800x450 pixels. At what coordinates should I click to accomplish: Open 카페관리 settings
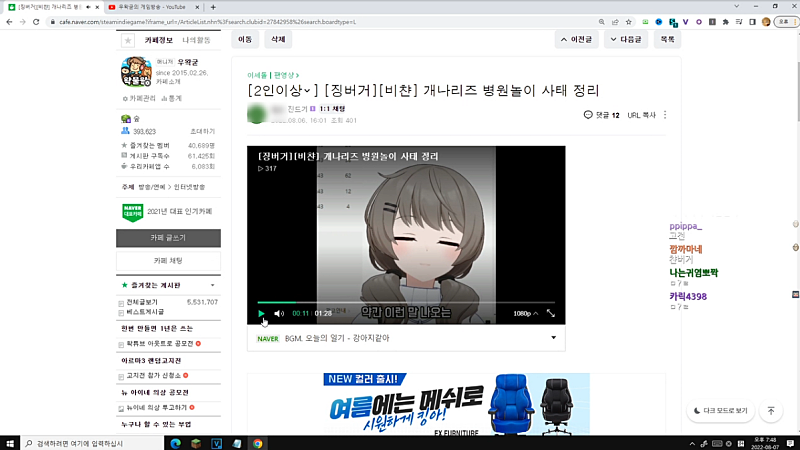click(139, 98)
